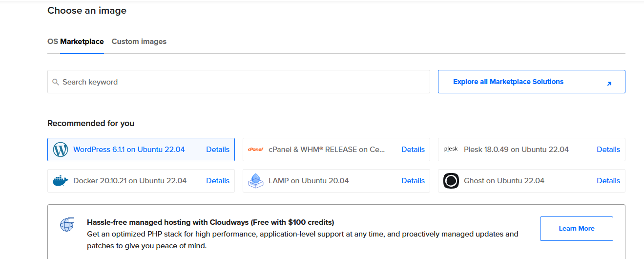644x259 pixels.
Task: Click the LAMP stack icon
Action: point(255,181)
